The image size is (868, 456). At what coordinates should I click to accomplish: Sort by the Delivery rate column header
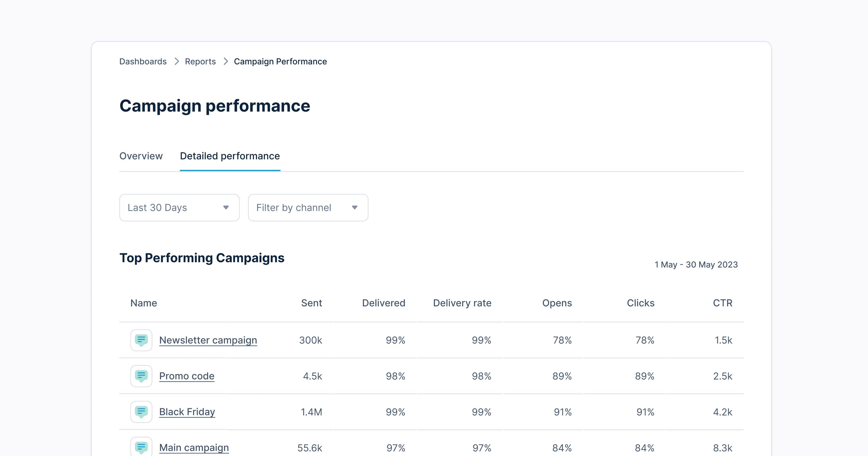[462, 303]
